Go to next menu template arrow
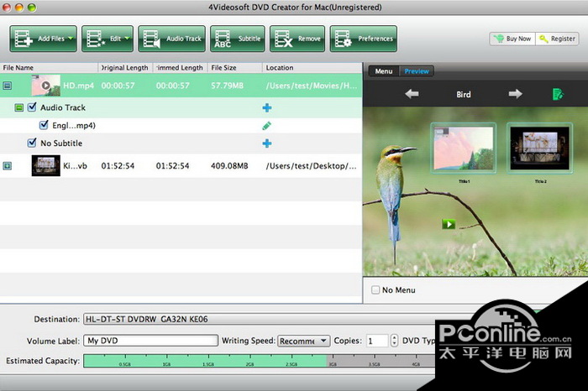This screenshot has width=588, height=391. [515, 94]
